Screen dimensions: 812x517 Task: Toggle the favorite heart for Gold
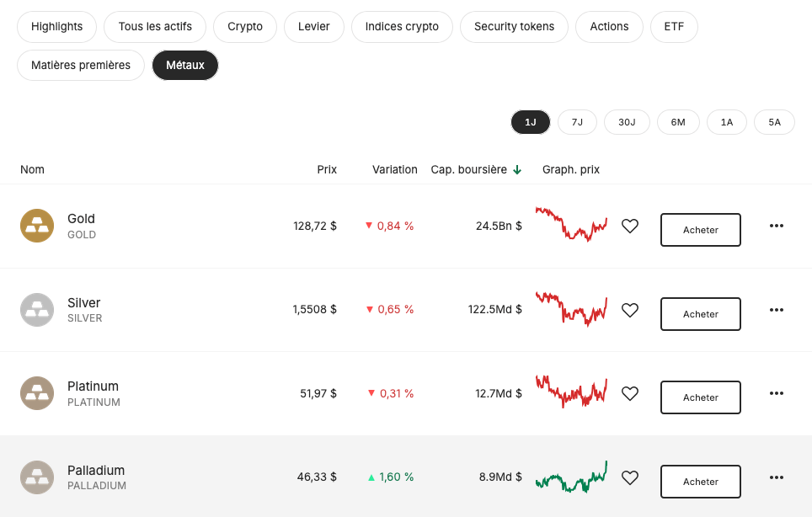pyautogui.click(x=630, y=226)
